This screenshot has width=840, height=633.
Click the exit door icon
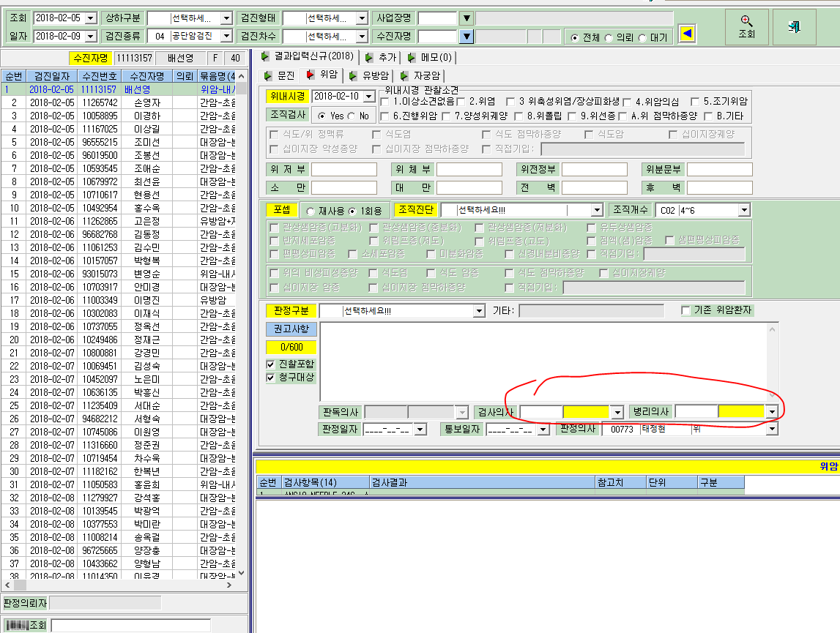click(794, 26)
